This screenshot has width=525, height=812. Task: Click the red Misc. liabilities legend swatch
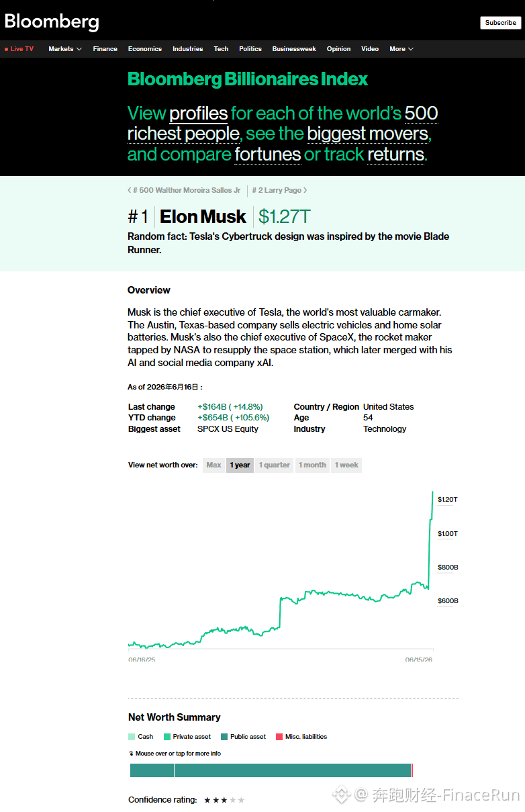[x=279, y=737]
